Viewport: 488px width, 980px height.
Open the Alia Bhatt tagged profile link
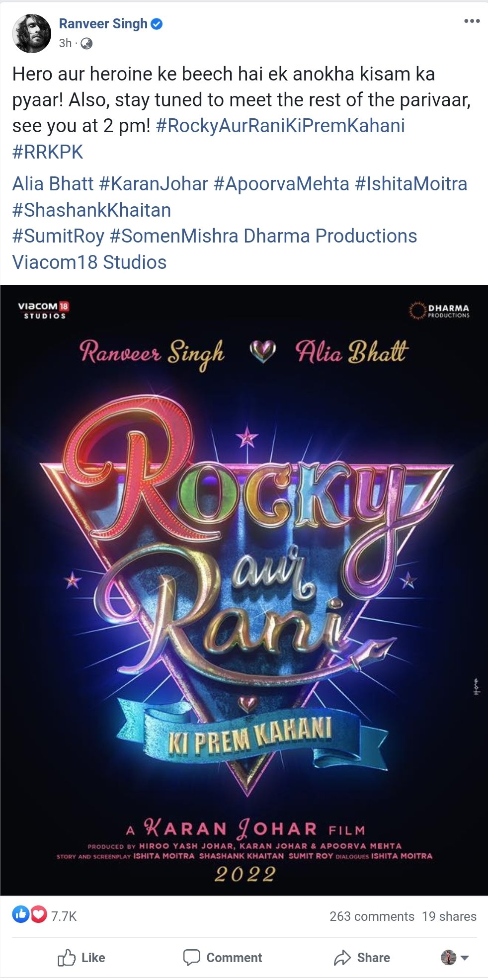[53, 184]
